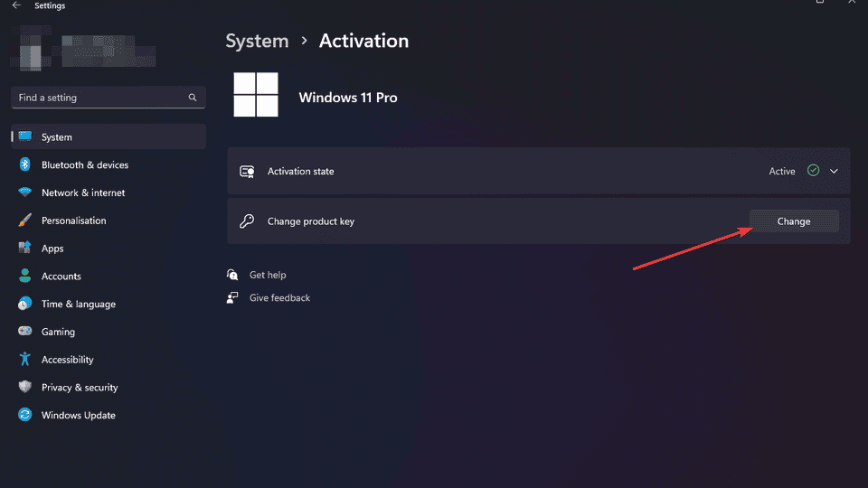Click the Windows Update refresh icon
This screenshot has height=488, width=868.
(25, 415)
